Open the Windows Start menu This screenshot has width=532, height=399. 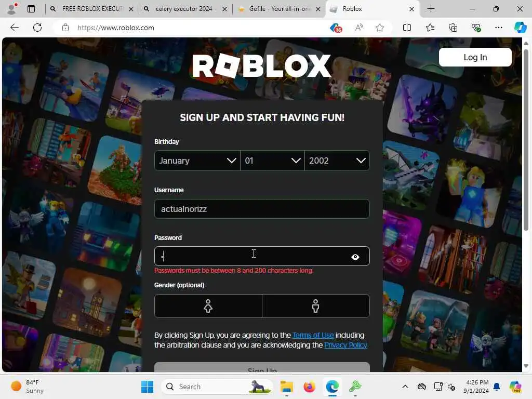(147, 387)
